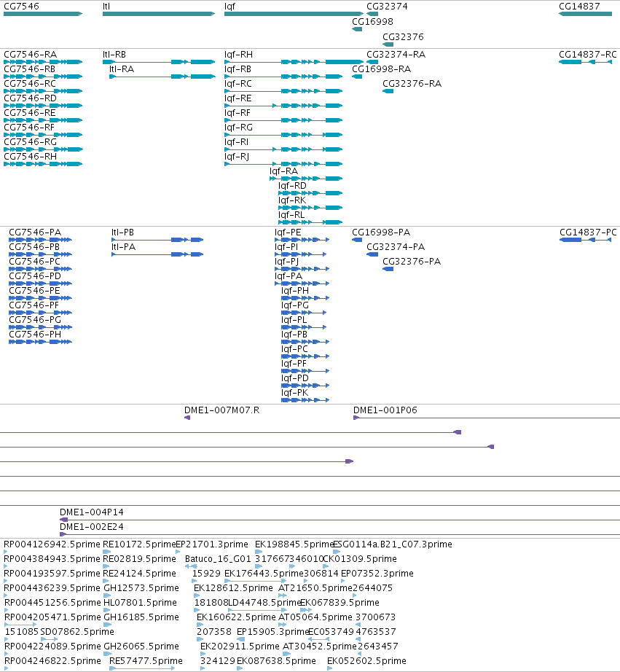Click protein ltl-PB label
The width and height of the screenshot is (620, 672).
122,233
